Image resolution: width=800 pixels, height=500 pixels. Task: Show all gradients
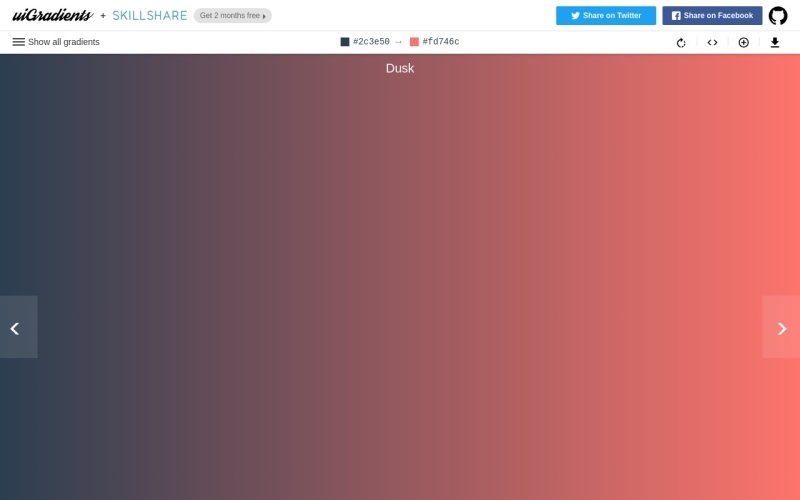[x=56, y=42]
